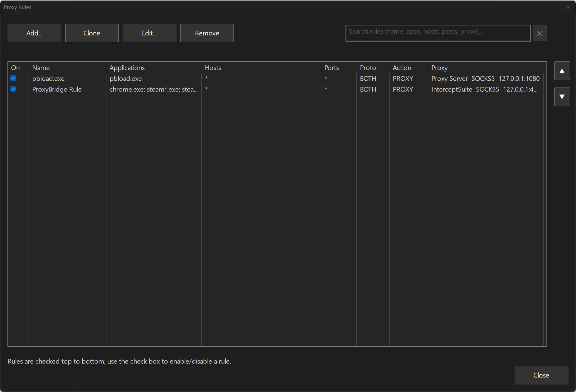Click the Hosts column header
Image resolution: width=576 pixels, height=392 pixels.
pyautogui.click(x=261, y=68)
